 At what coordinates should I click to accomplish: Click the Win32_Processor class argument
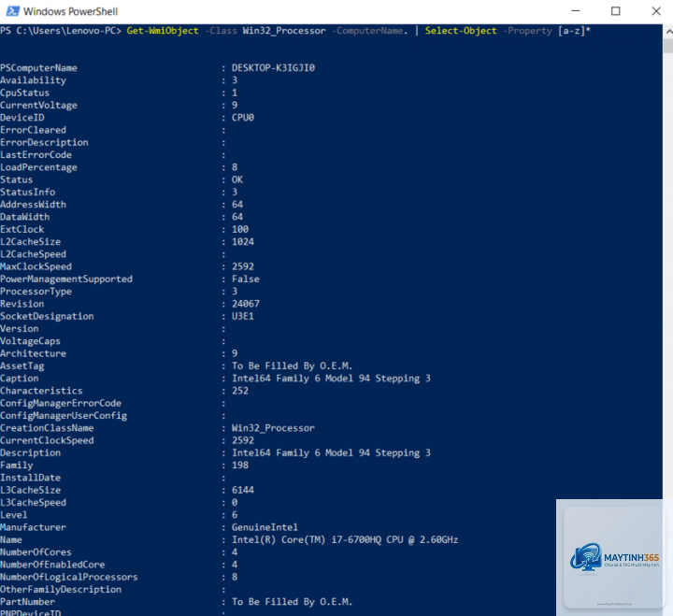point(284,31)
